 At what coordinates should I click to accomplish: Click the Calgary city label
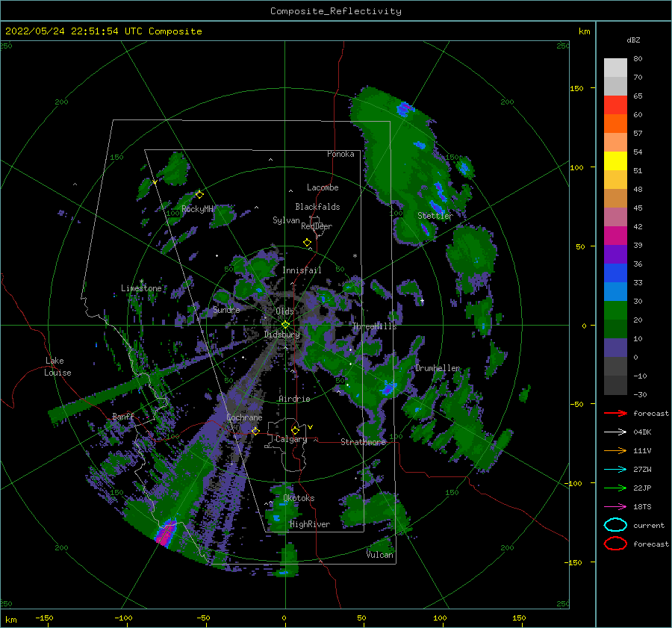(x=291, y=439)
